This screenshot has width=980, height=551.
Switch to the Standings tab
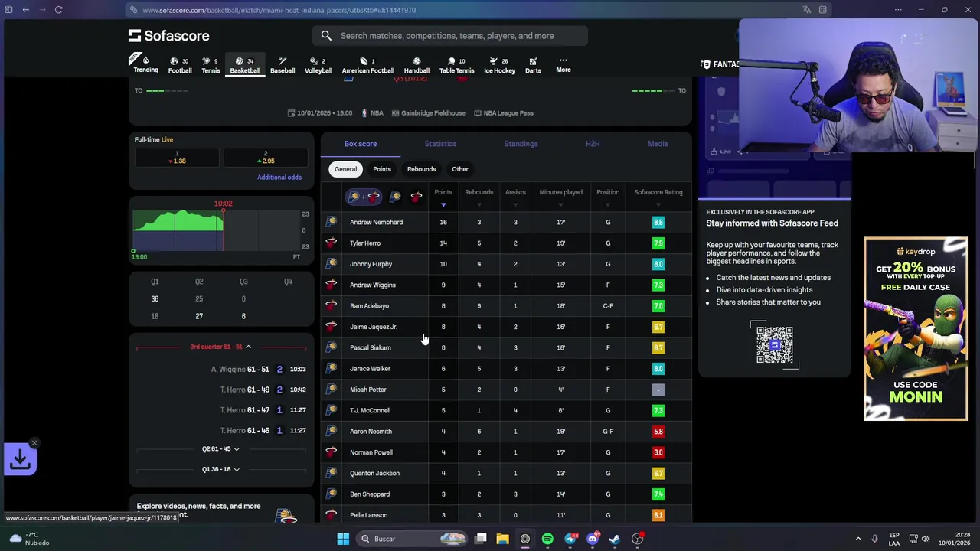[x=521, y=144]
